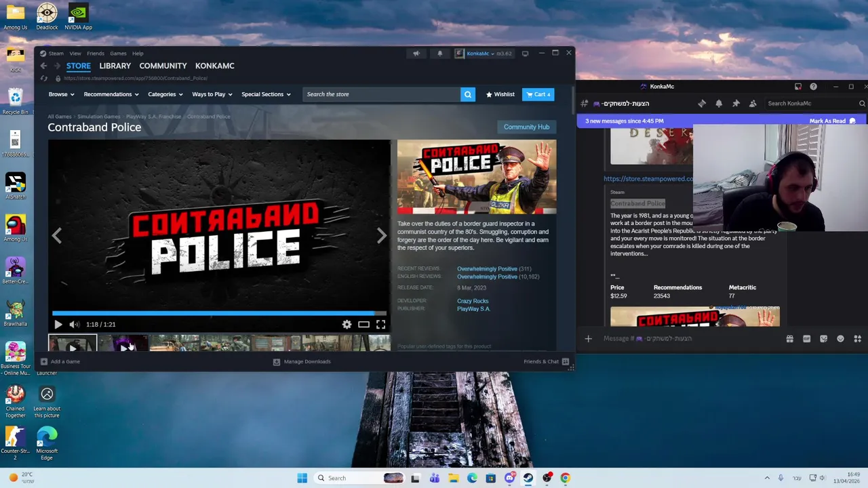The image size is (868, 488).
Task: Open Friends & Chat
Action: (547, 362)
